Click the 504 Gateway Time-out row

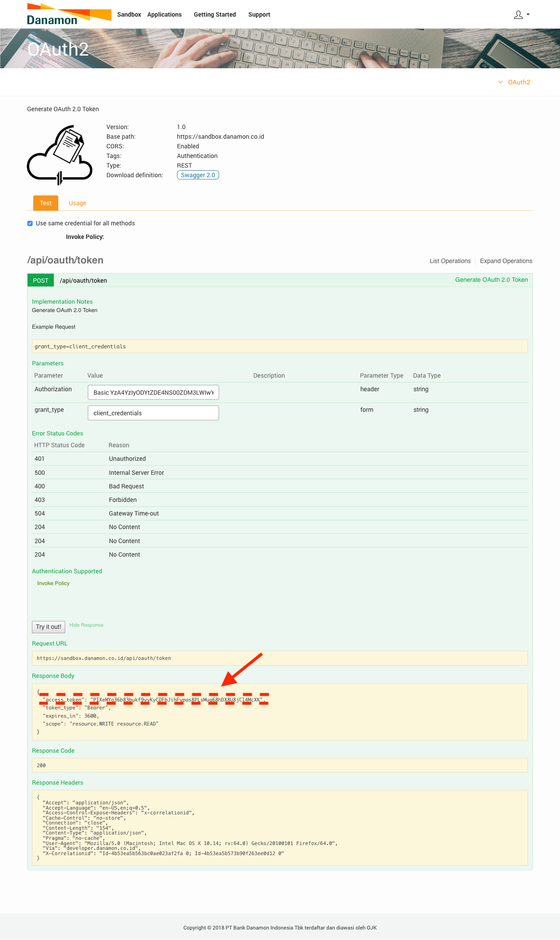(x=280, y=513)
